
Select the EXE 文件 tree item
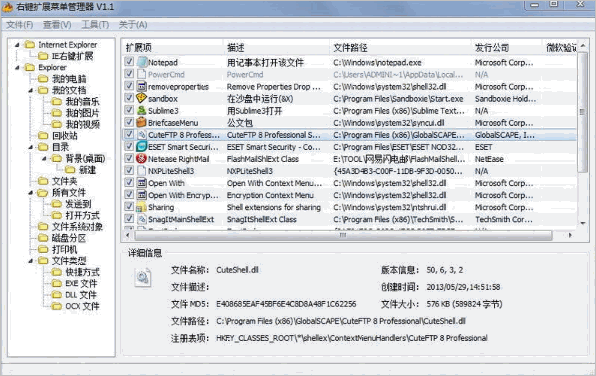coord(81,284)
